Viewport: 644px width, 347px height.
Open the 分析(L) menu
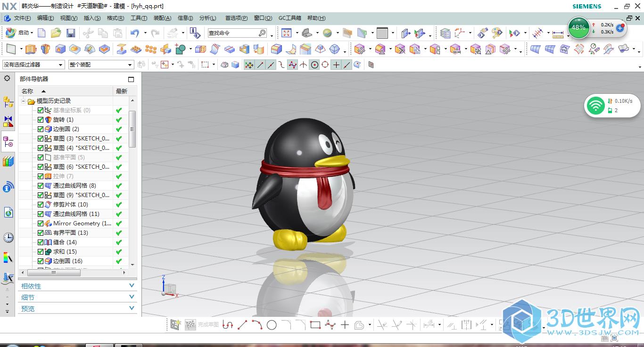(207, 18)
